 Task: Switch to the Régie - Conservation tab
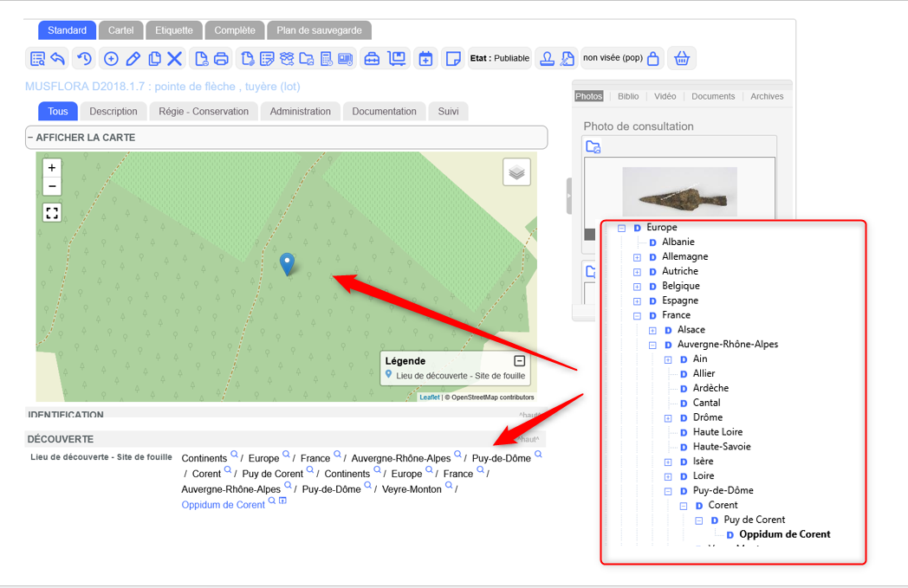[x=204, y=111]
